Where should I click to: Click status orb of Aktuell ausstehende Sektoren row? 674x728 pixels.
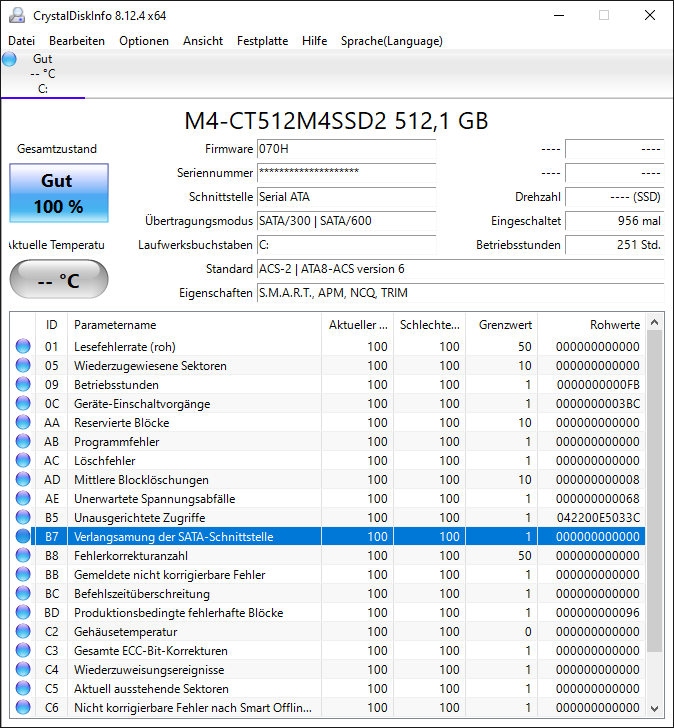pos(23,689)
